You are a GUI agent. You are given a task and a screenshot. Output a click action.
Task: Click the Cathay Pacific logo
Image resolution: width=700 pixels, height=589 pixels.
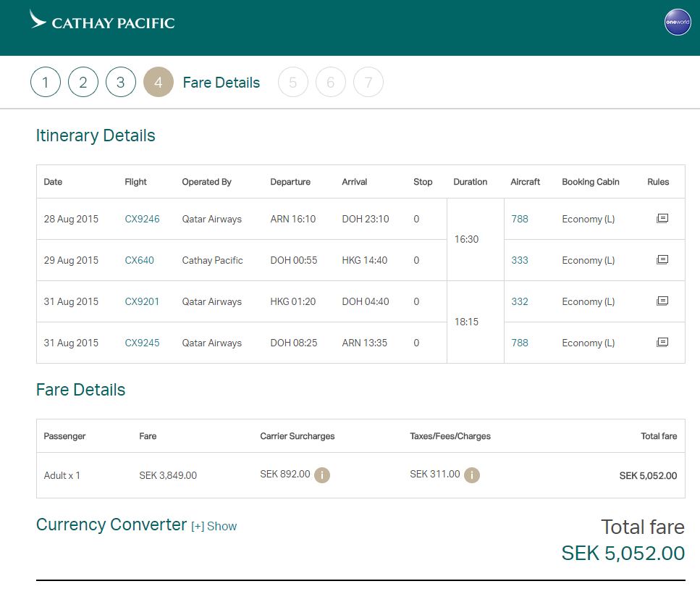[102, 20]
